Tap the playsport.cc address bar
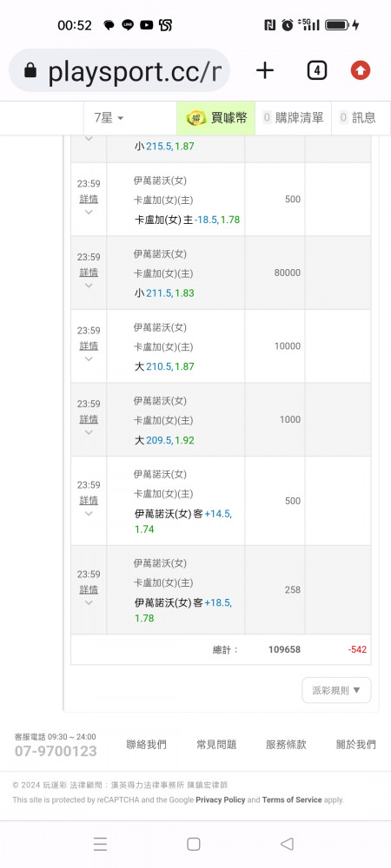Viewport: 391px width, 868px height. coord(120,70)
